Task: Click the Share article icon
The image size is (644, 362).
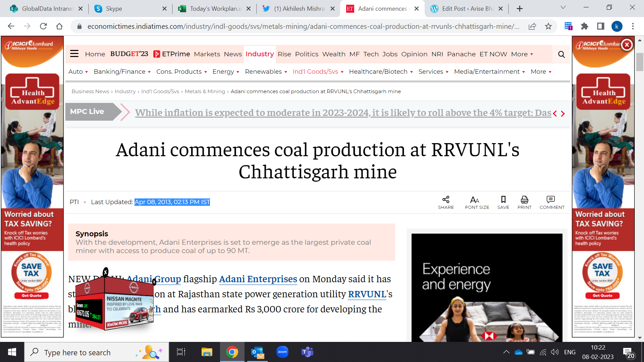Action: pyautogui.click(x=445, y=200)
